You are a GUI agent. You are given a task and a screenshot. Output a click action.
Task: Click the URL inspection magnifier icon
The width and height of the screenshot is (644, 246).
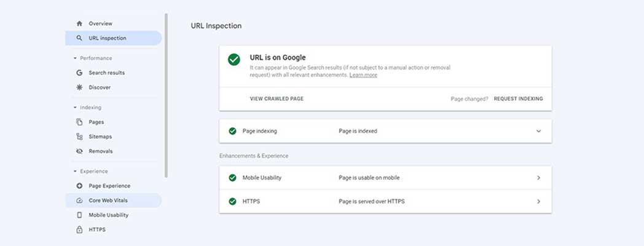click(79, 38)
